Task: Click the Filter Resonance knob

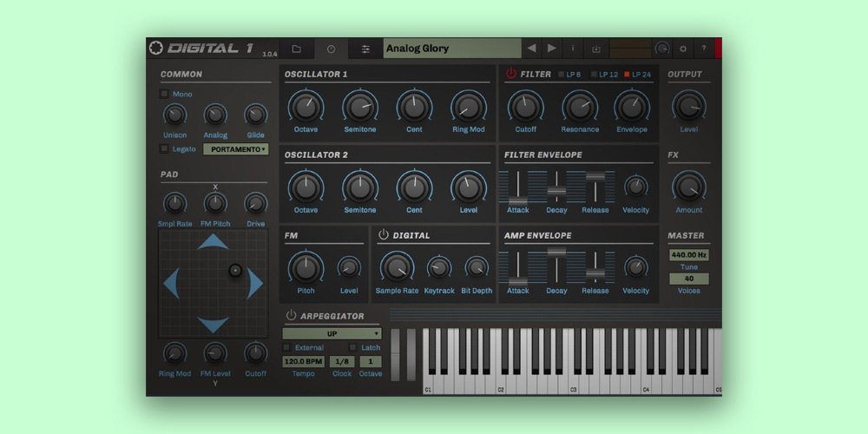Action: click(x=580, y=107)
